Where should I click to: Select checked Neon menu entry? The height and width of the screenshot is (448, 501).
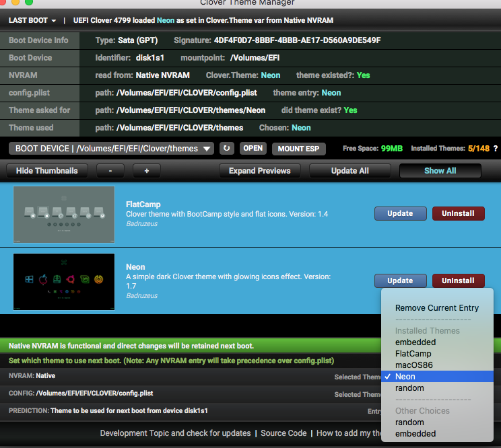pyautogui.click(x=437, y=377)
